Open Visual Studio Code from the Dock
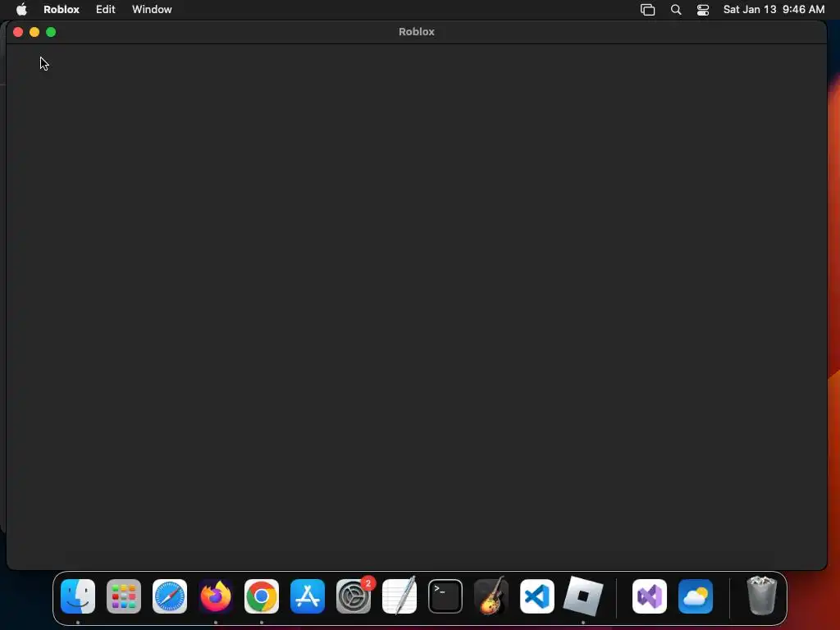The width and height of the screenshot is (840, 630). click(537, 596)
